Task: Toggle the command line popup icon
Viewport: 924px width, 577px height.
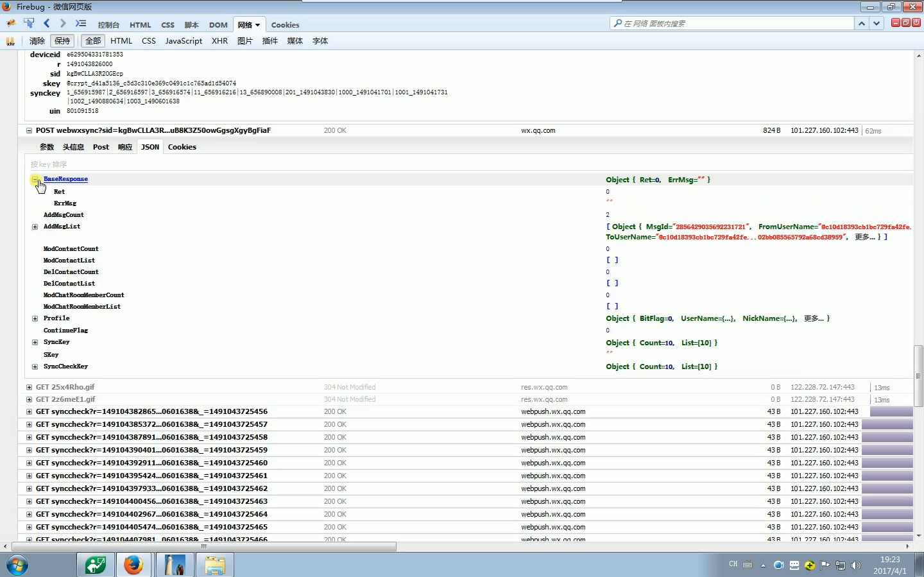Action: point(81,23)
